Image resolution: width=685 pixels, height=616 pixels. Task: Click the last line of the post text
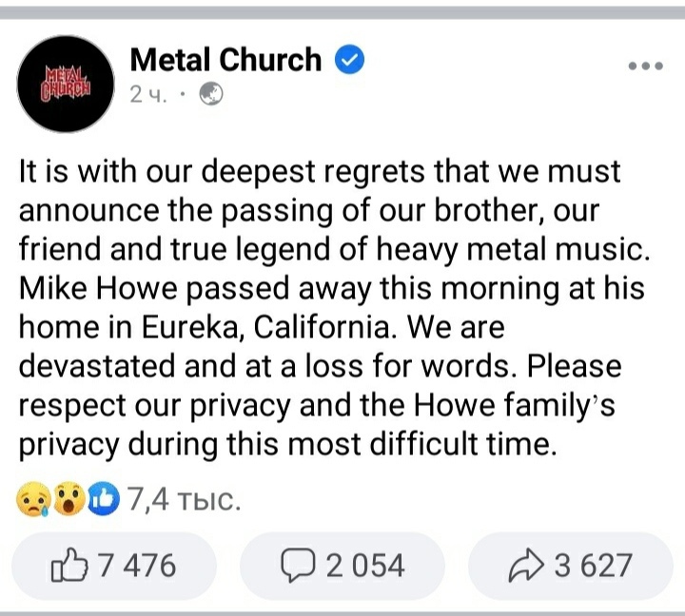pyautogui.click(x=286, y=443)
